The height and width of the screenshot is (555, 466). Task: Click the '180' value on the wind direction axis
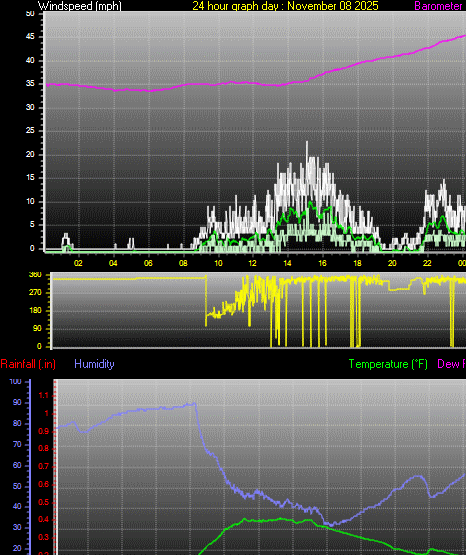click(x=35, y=310)
